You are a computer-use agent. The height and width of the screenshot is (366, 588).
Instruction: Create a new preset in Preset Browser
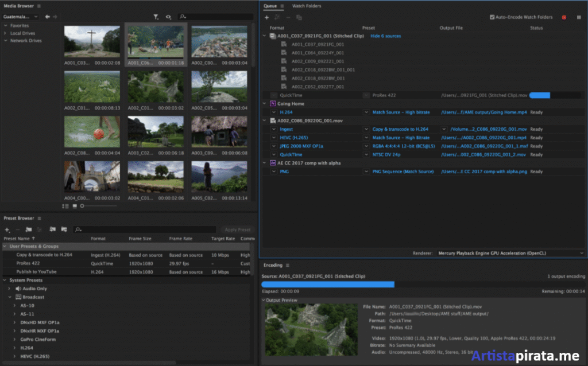click(6, 229)
